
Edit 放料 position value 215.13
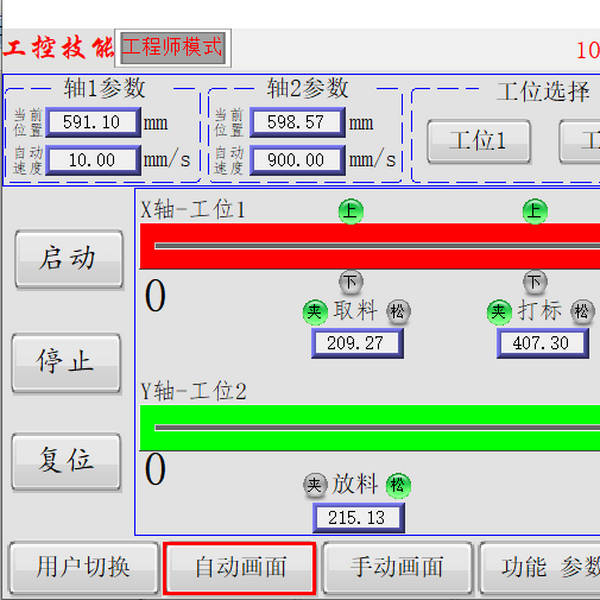click(359, 518)
